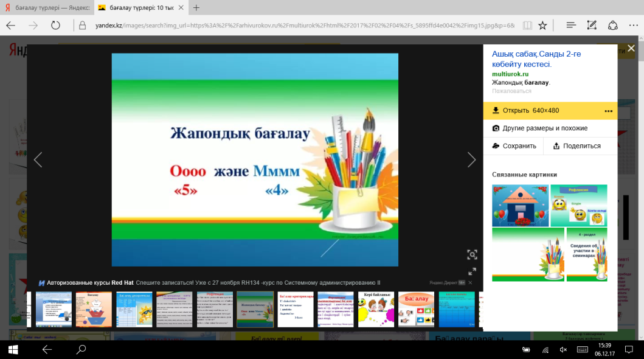Open Edge settings and more menu

tap(633, 26)
